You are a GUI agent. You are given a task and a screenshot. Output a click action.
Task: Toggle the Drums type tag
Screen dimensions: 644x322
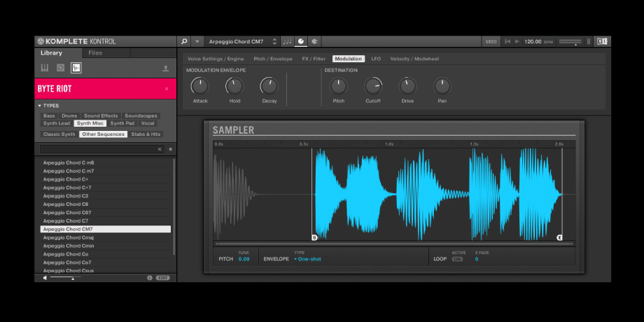coord(69,115)
